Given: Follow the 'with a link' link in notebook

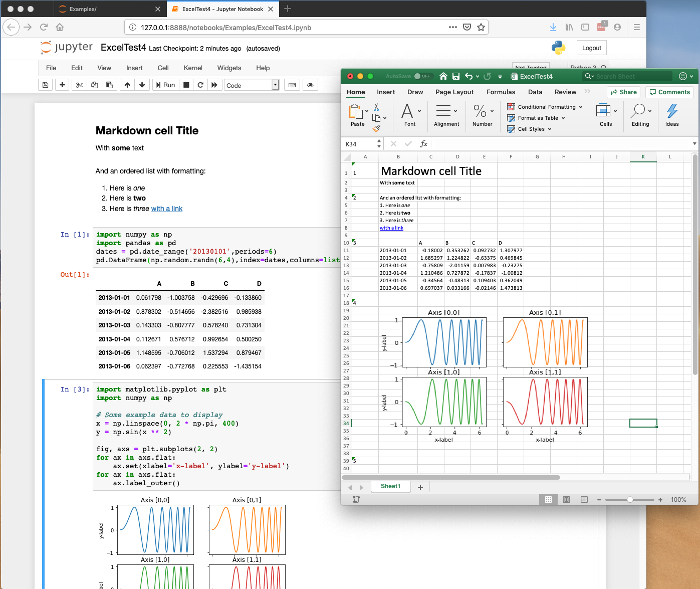Looking at the screenshot, I should coord(167,209).
